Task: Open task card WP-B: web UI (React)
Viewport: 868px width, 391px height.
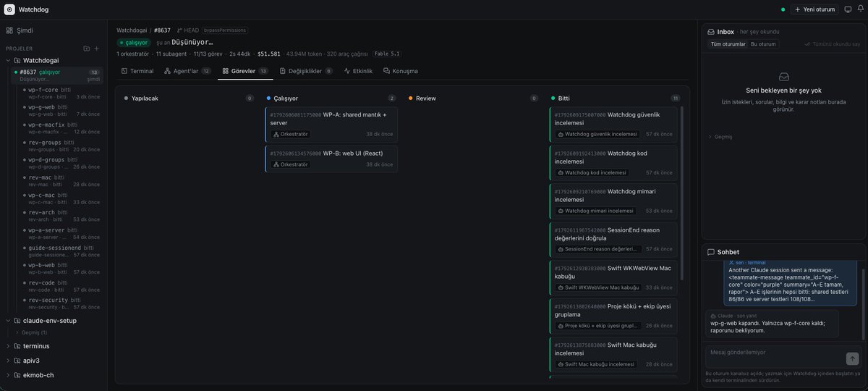Action: click(331, 160)
